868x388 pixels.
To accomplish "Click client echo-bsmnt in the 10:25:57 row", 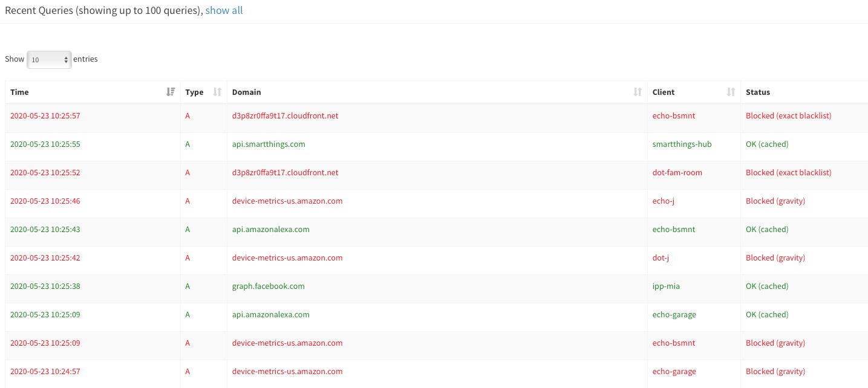I will pos(674,115).
